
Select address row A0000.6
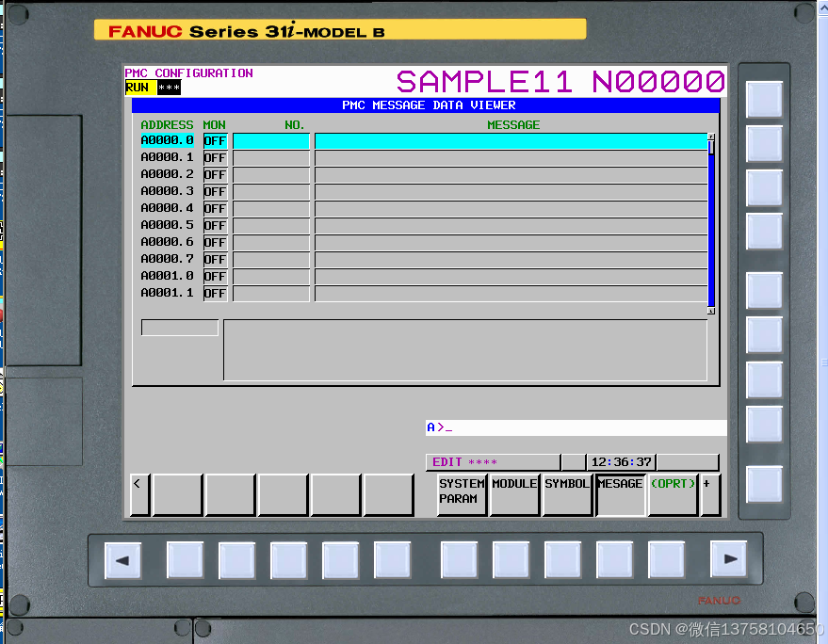pyautogui.click(x=167, y=242)
